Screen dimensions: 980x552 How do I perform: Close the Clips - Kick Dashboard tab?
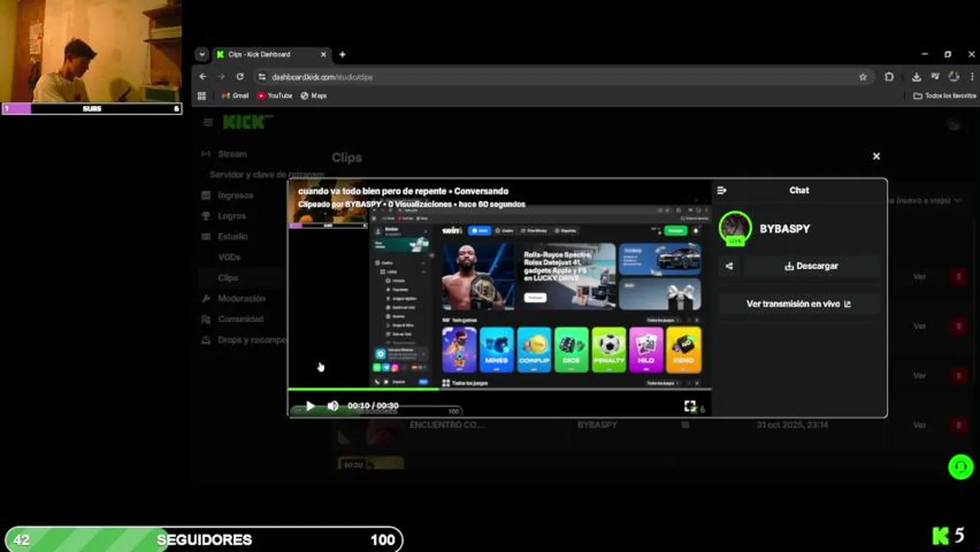coord(323,54)
